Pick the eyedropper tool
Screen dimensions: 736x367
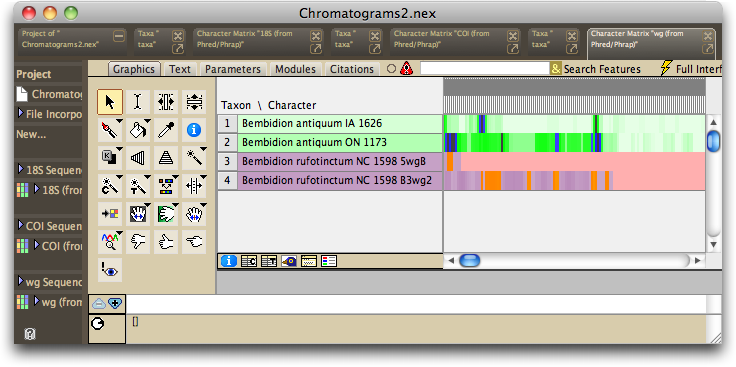click(166, 130)
